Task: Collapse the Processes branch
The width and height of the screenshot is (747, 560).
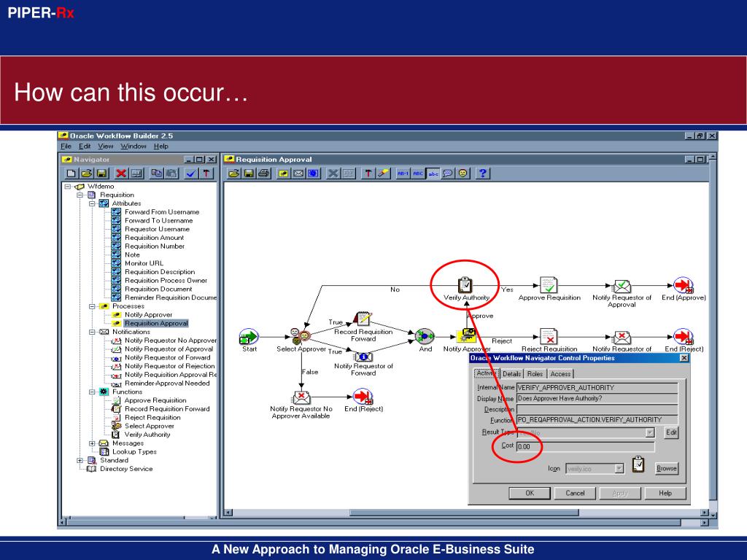Action: click(93, 306)
